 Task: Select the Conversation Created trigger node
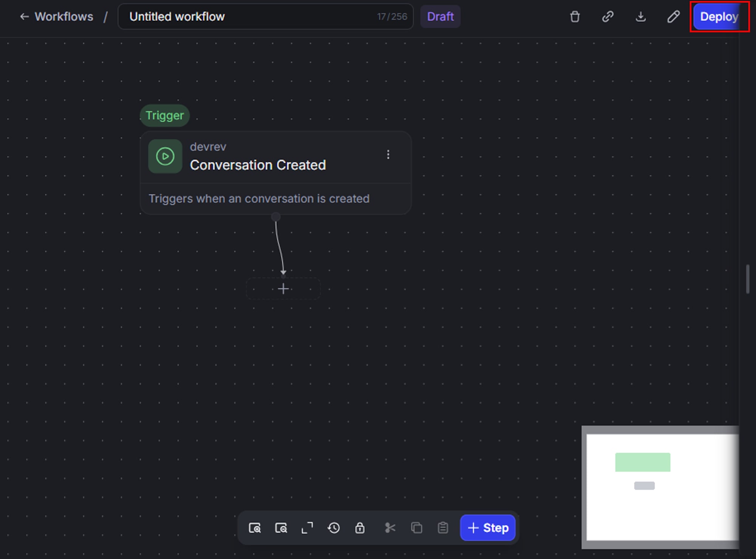265,165
